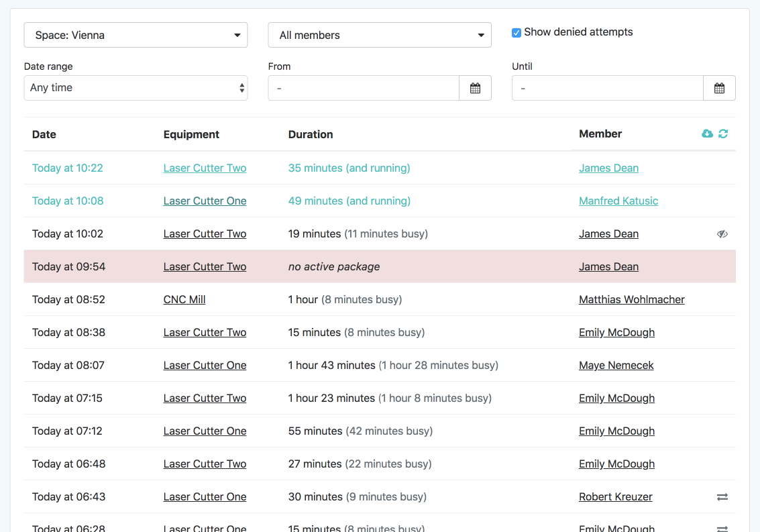Open Laser Cutter Two link at 06:48

205,464
